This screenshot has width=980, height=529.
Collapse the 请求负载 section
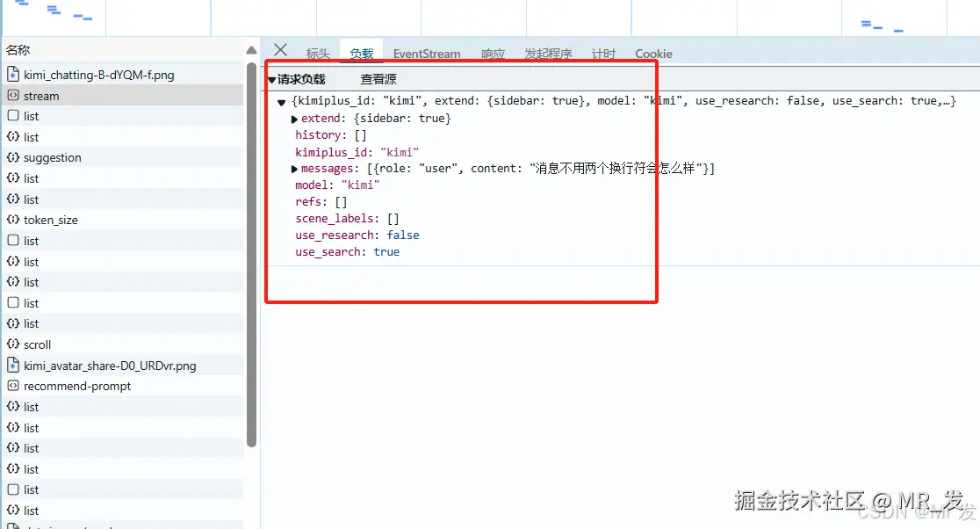272,80
